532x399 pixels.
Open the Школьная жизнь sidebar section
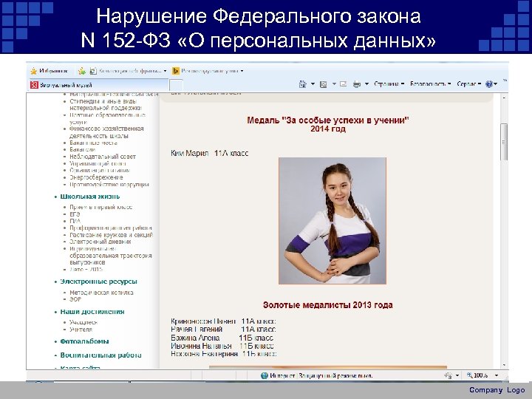click(x=90, y=197)
